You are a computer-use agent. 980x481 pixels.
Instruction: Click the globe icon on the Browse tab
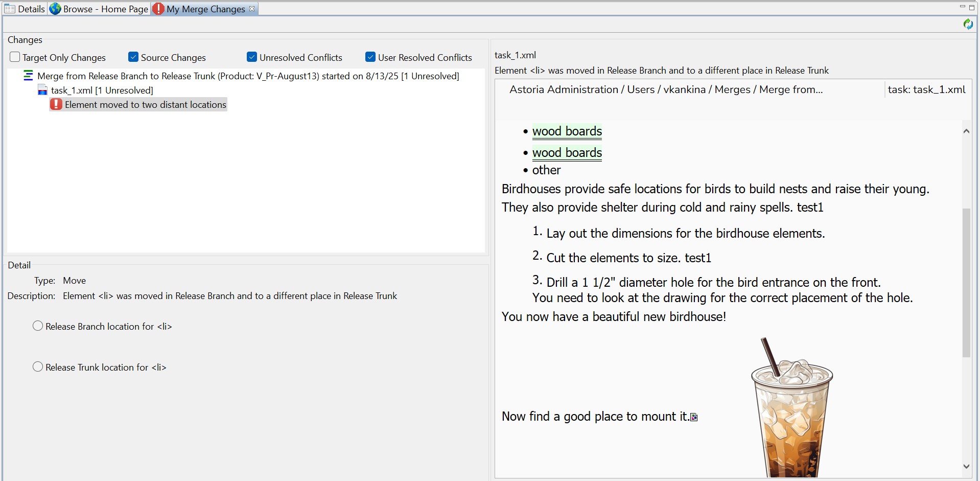(x=55, y=9)
